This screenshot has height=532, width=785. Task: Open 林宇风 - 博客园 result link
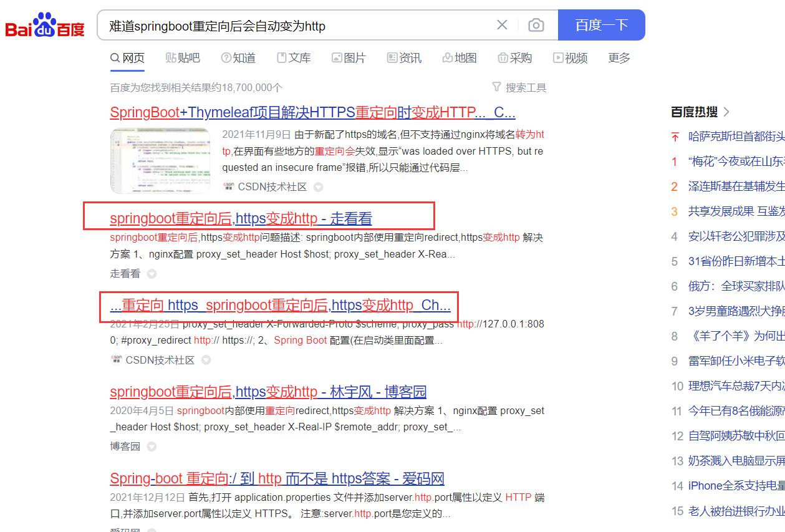268,392
